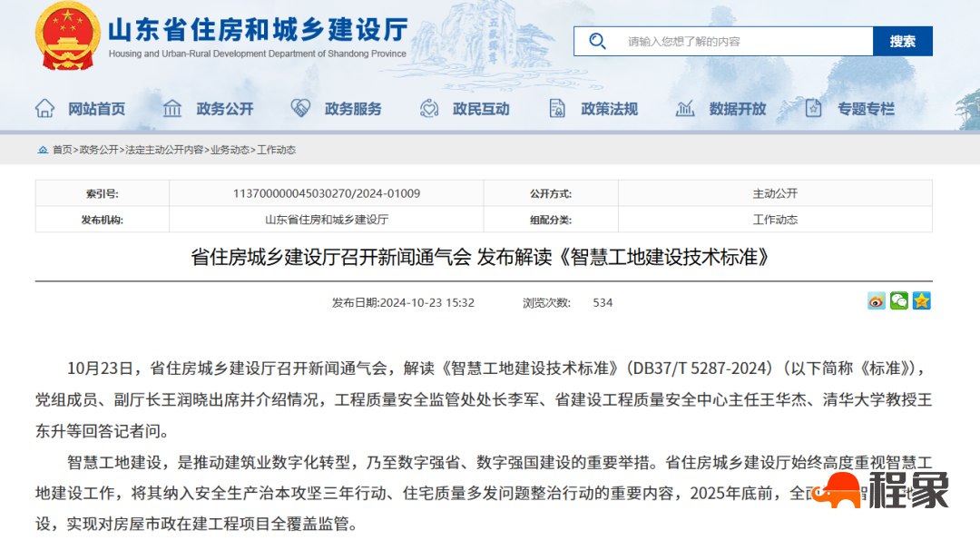Click the QZone star share icon
This screenshot has height=540, width=980.
(x=923, y=299)
